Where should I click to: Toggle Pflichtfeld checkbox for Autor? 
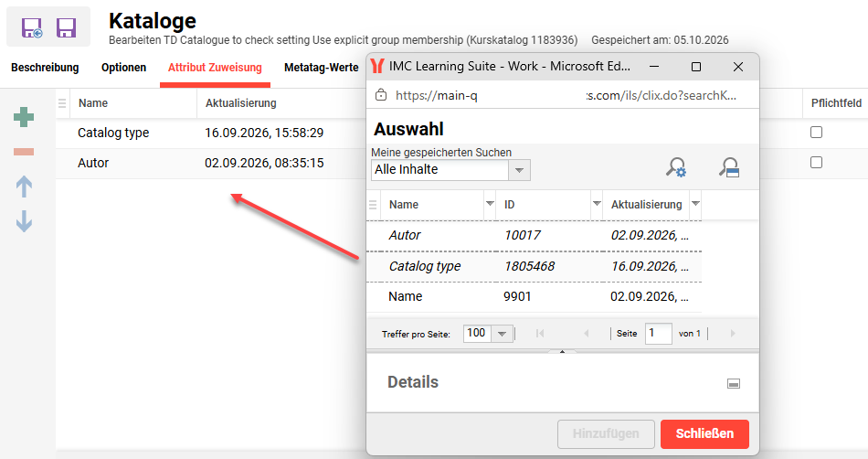tap(816, 162)
